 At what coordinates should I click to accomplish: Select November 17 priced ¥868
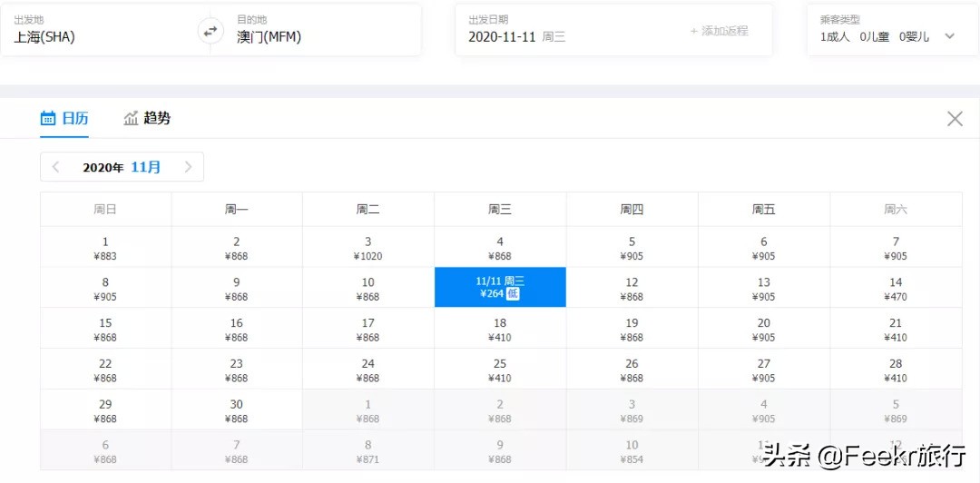(x=368, y=329)
